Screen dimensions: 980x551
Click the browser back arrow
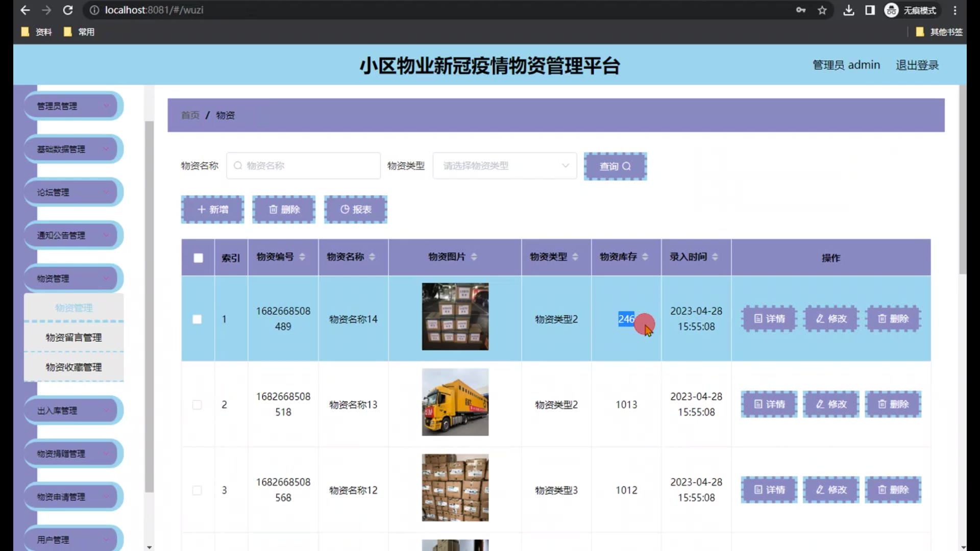pos(25,10)
